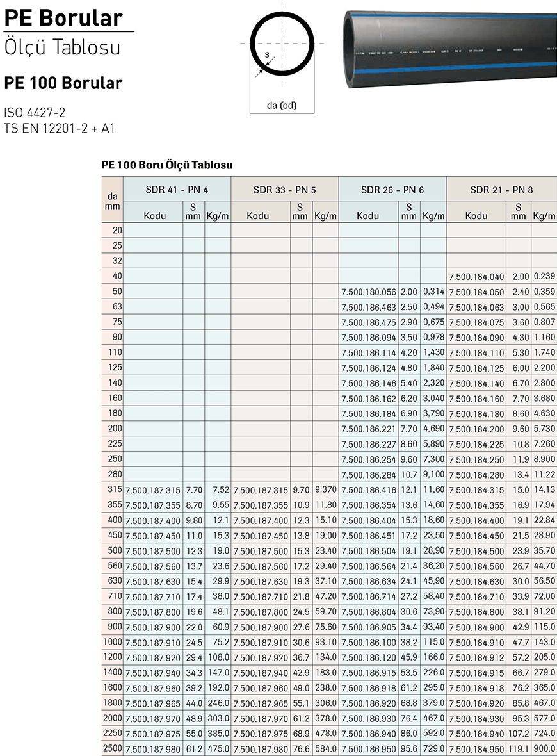
Task: Select product code 7.500.180.056
Action: [369, 292]
